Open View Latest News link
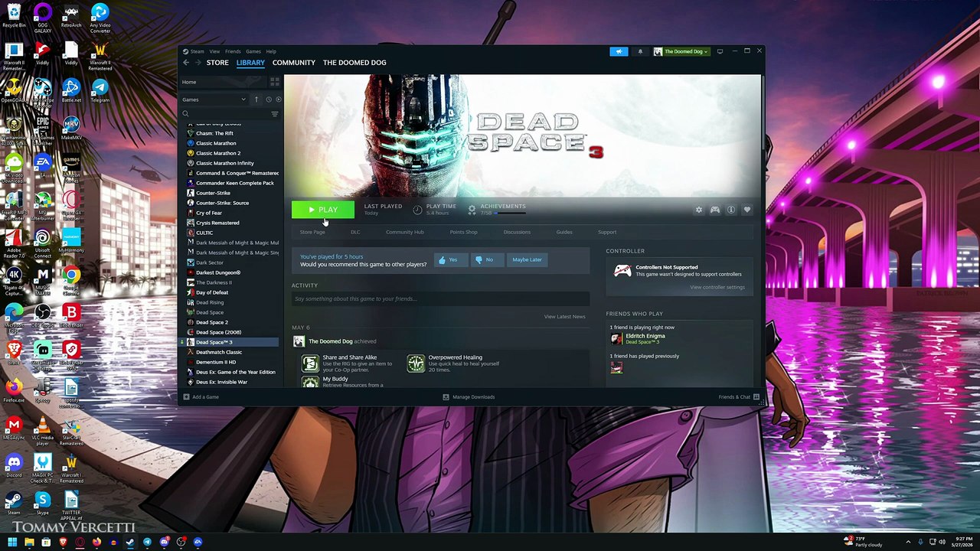 click(x=564, y=317)
